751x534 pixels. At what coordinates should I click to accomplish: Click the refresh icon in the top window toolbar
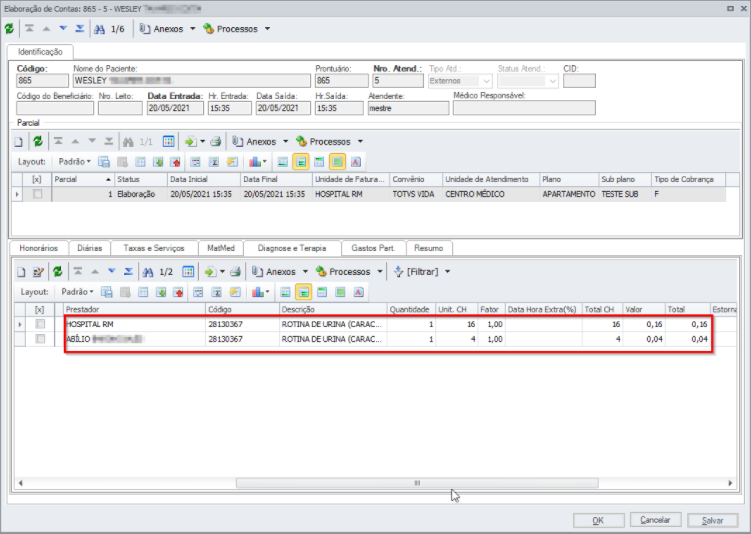coord(9,29)
